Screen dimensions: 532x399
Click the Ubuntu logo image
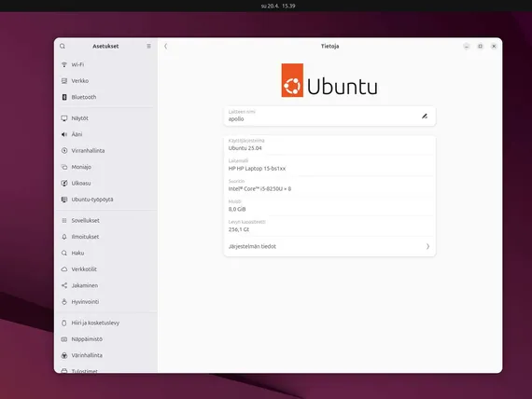(329, 80)
